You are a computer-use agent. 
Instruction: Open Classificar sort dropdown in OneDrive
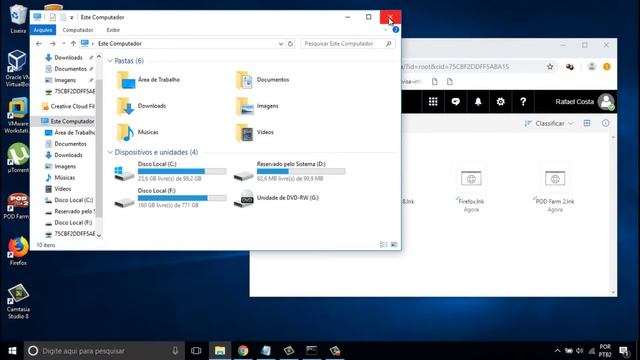pyautogui.click(x=549, y=123)
